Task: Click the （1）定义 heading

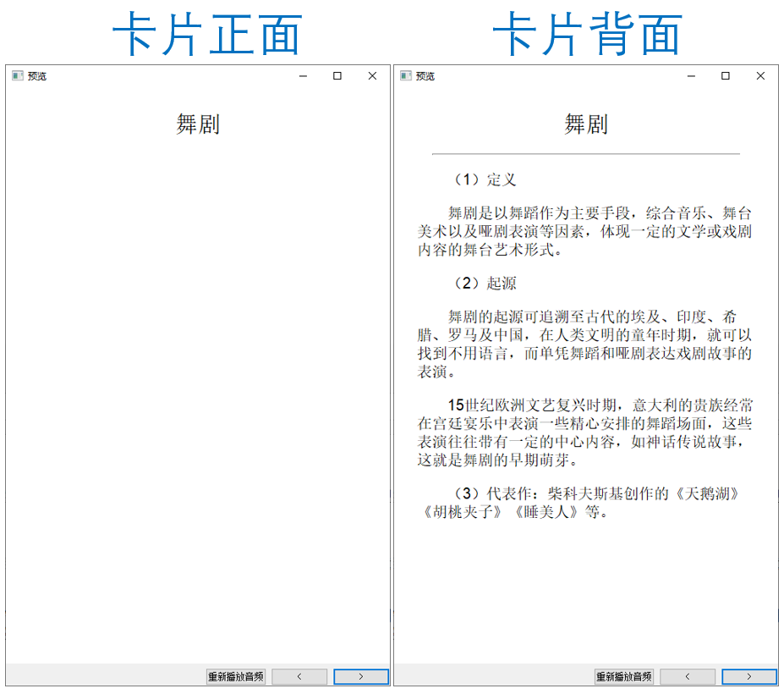Action: point(484,179)
